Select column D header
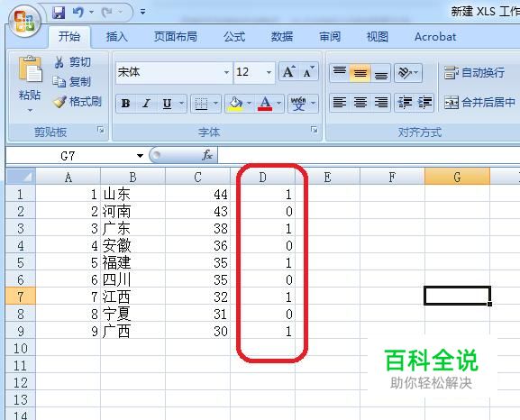Image resolution: width=520 pixels, height=420 pixels. click(x=262, y=178)
